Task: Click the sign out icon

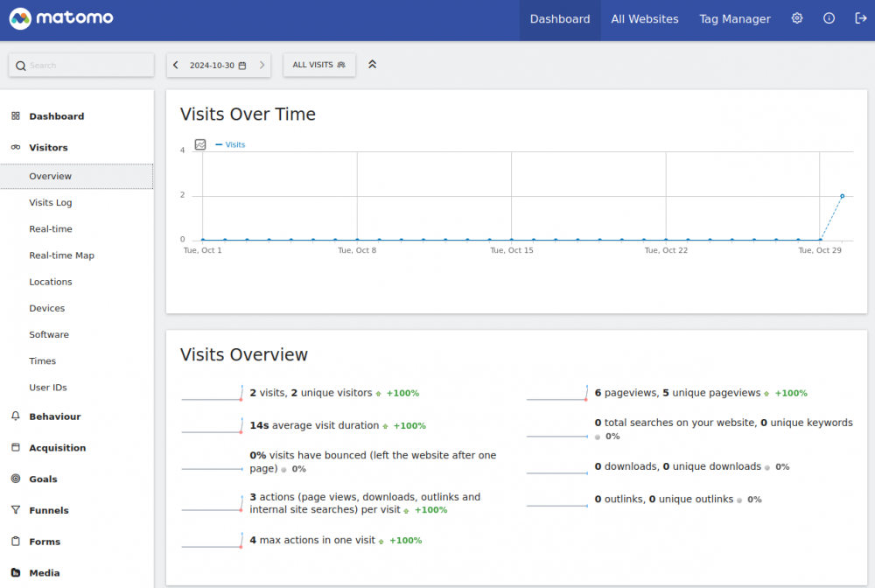Action: 860,18
